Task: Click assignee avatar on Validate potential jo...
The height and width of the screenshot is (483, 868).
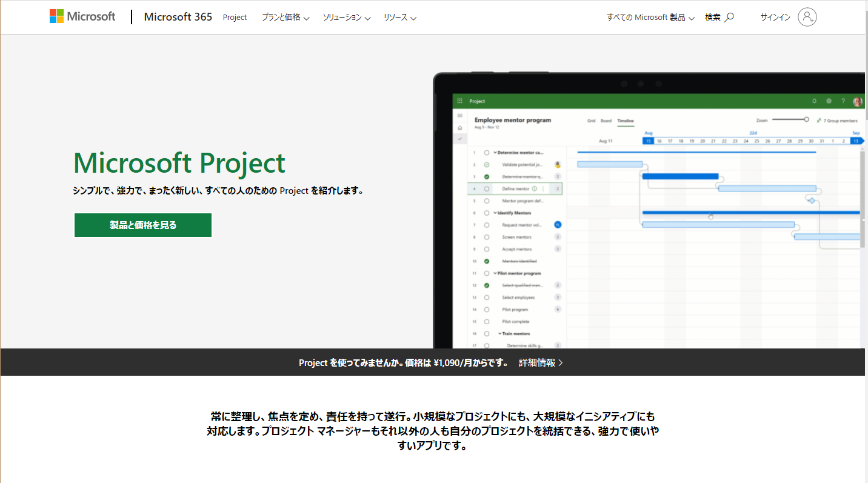Action: 558,165
